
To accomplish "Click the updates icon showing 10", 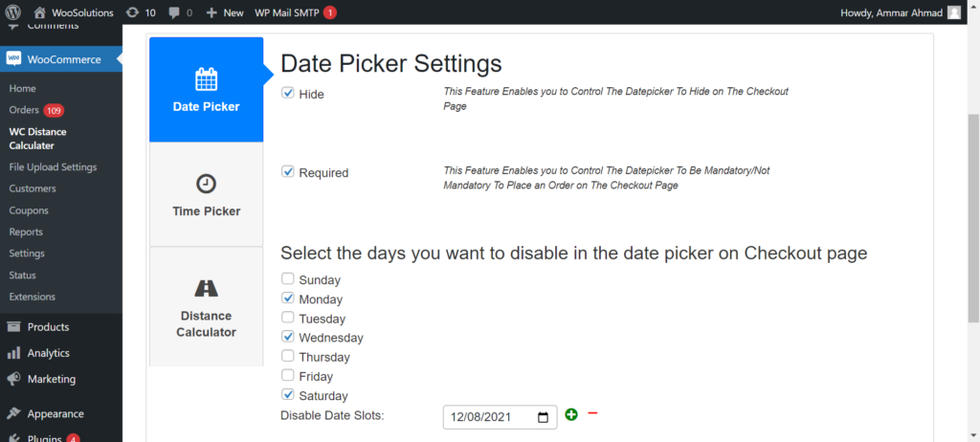I will coord(132,11).
